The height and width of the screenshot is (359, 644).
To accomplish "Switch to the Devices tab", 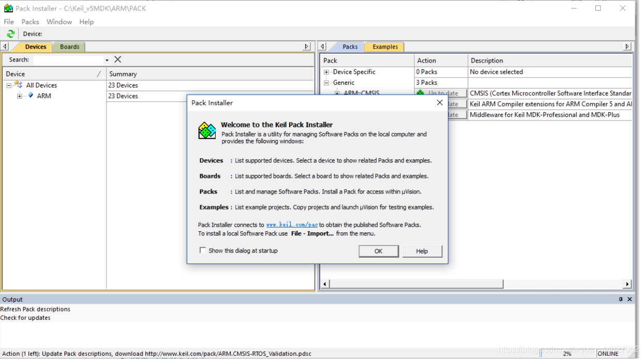I will 35,47.
